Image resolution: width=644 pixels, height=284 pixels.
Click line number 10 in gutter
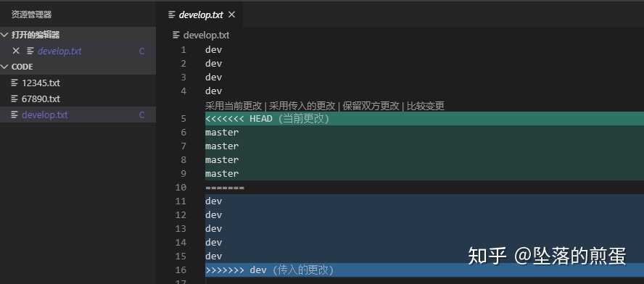pyautogui.click(x=181, y=188)
